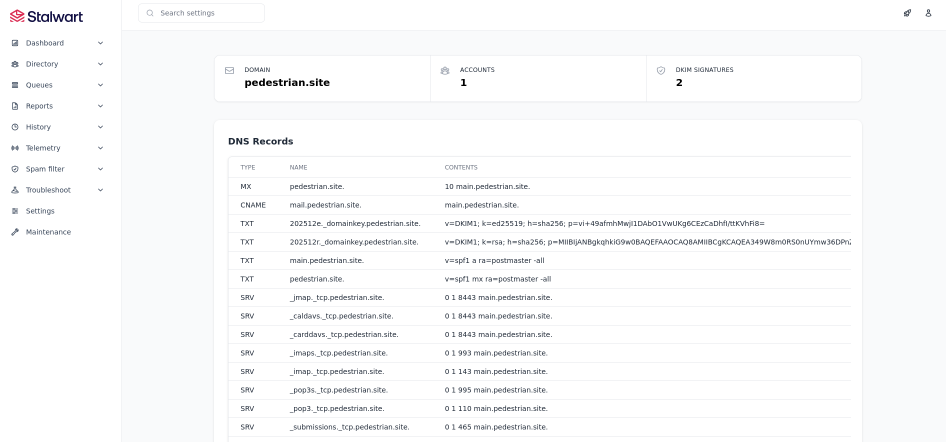Click the CONTENTS column header
The image size is (946, 442).
pos(461,168)
